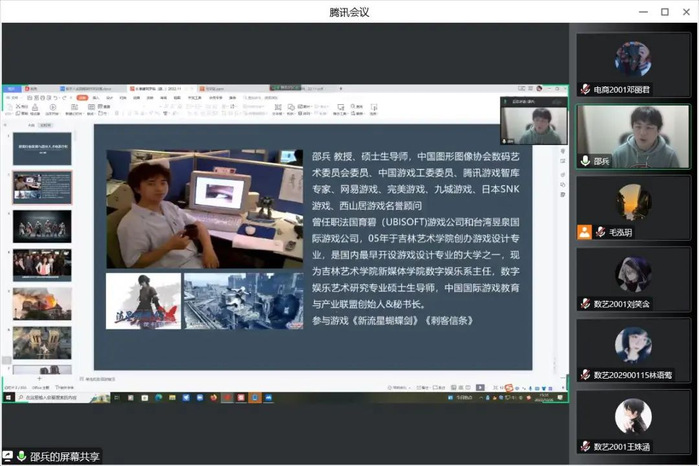Select the fourth slide thumbnail in the panel

point(41,265)
